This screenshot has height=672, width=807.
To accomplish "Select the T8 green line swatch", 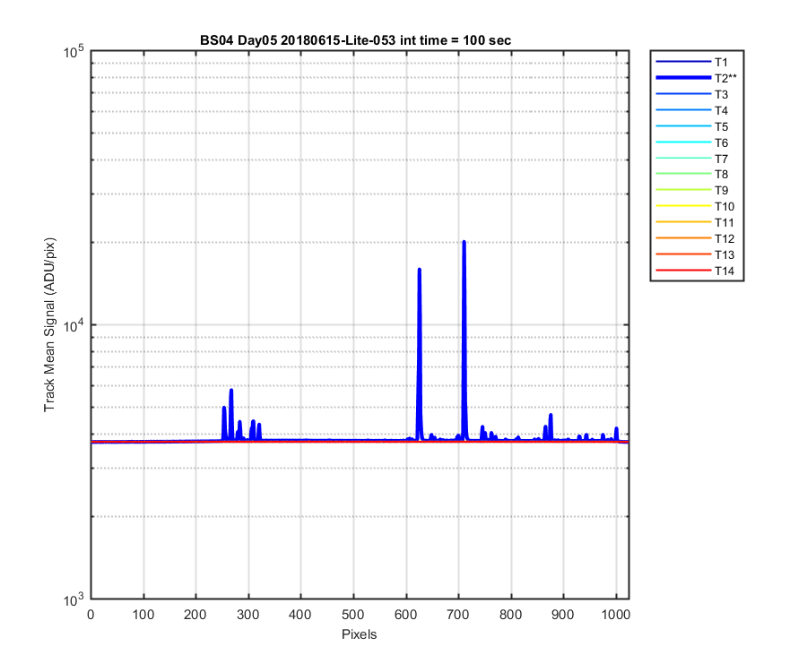I will [x=683, y=175].
